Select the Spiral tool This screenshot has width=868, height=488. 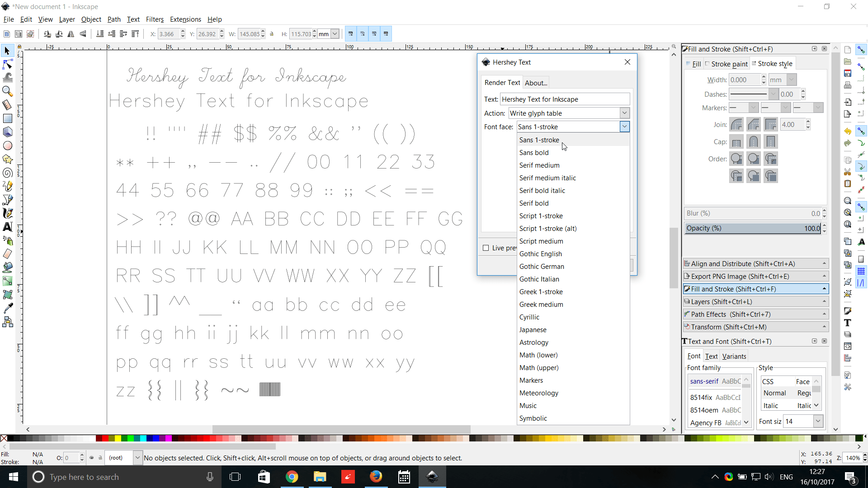point(7,173)
